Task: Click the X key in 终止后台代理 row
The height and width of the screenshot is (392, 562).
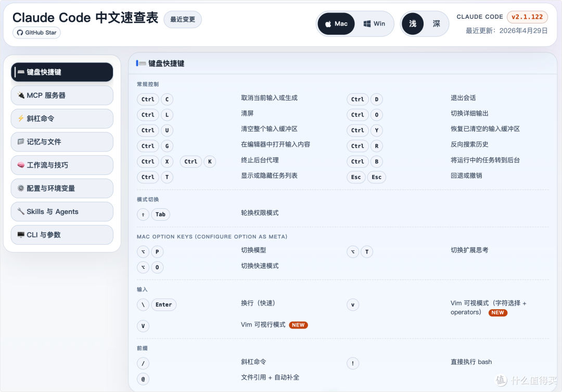Action: click(x=167, y=161)
